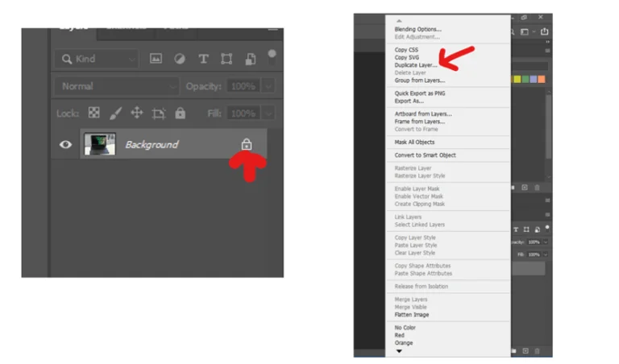Toggle layer filter switch in right small panel
Screen dimensions: 619x364
coord(547,229)
